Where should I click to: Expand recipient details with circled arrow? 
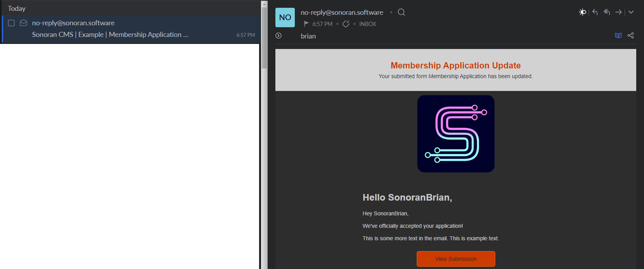278,36
